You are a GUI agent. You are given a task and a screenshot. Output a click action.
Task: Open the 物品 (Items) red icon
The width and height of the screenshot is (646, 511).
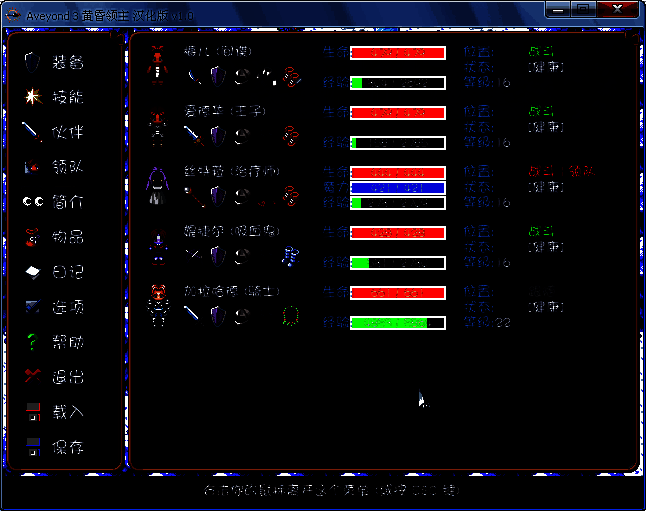coord(33,237)
